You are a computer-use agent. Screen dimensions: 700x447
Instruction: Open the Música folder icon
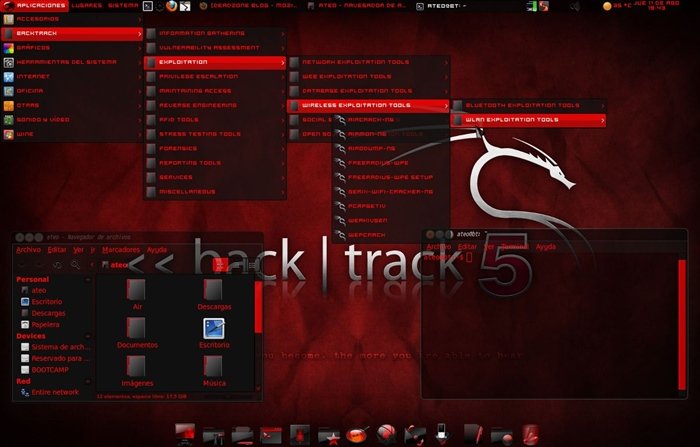pyautogui.click(x=213, y=367)
